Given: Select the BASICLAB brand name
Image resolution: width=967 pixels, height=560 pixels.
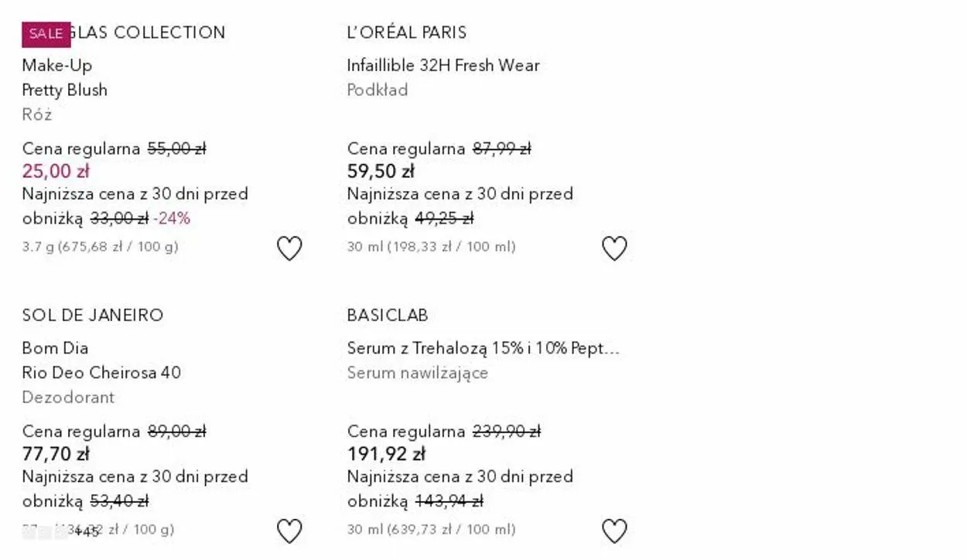Looking at the screenshot, I should (x=388, y=316).
